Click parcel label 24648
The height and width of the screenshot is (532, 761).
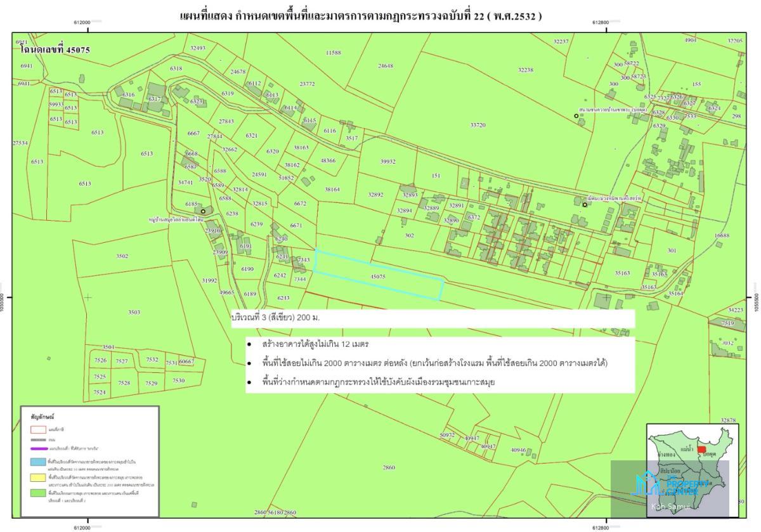pos(386,66)
